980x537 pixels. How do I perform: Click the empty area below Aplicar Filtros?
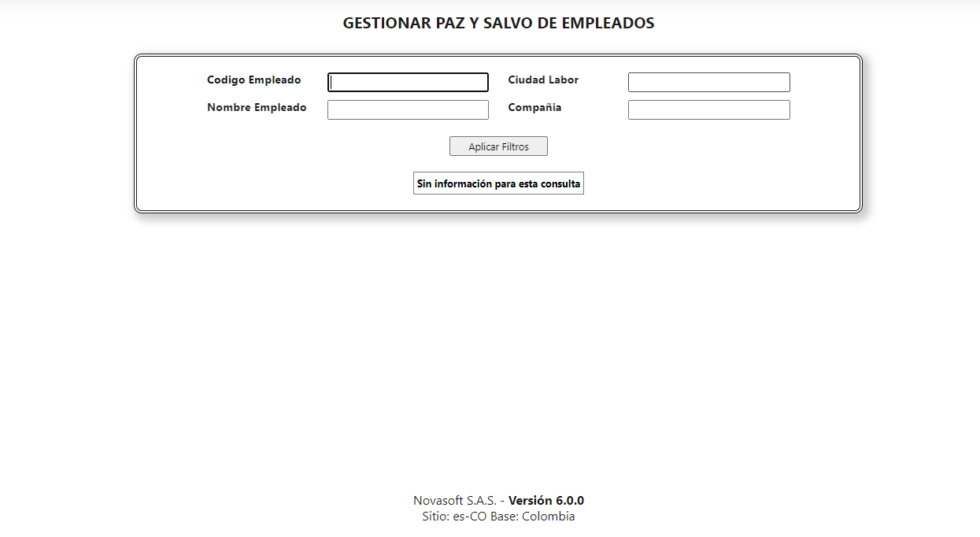[x=498, y=164]
